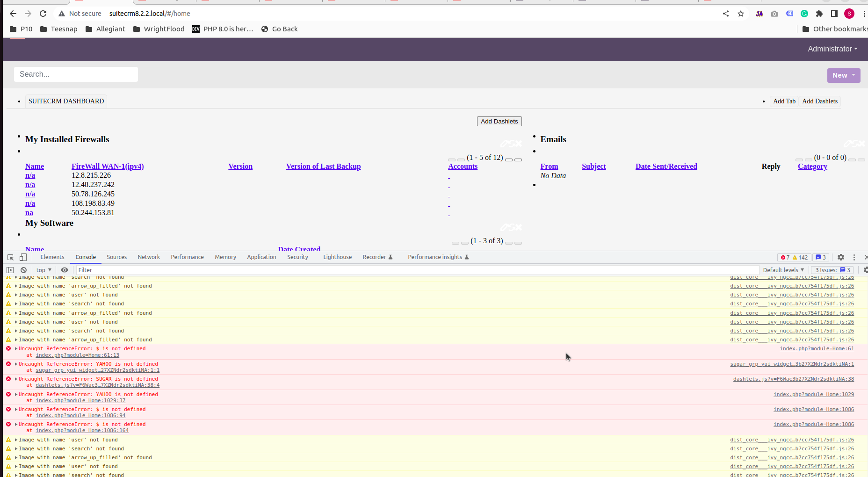Open the top JavaScript context dropdown
The width and height of the screenshot is (868, 477).
point(43,270)
